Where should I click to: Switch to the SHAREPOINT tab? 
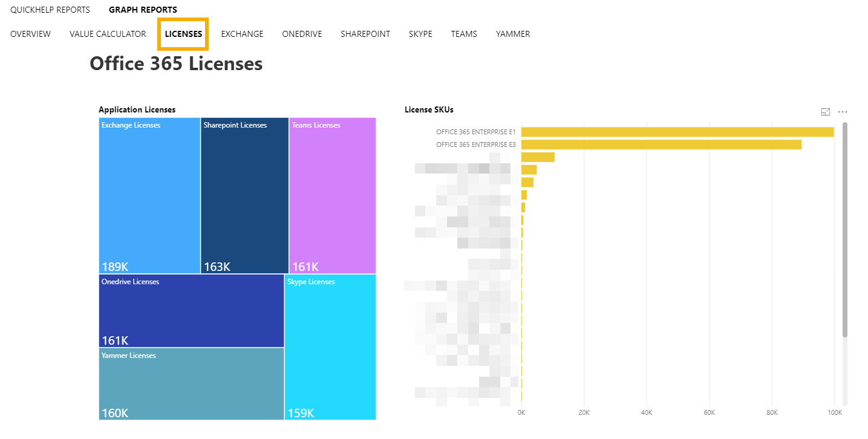(x=365, y=34)
